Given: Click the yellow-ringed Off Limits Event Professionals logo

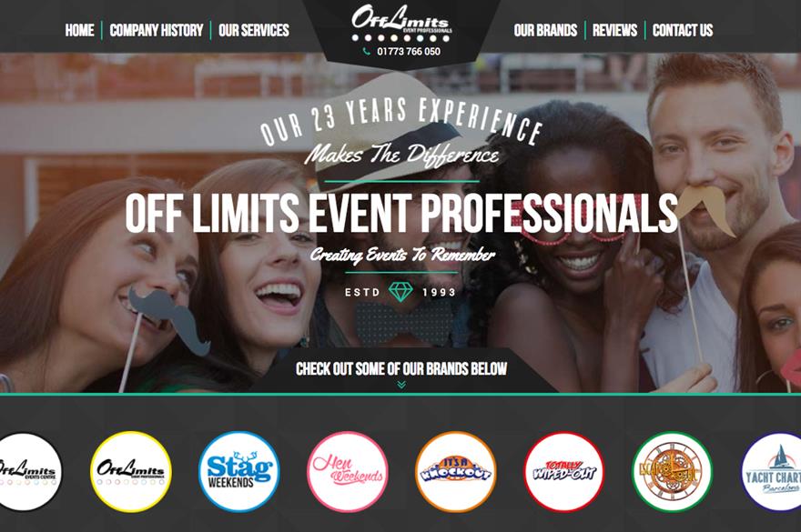Looking at the screenshot, I should point(131,471).
